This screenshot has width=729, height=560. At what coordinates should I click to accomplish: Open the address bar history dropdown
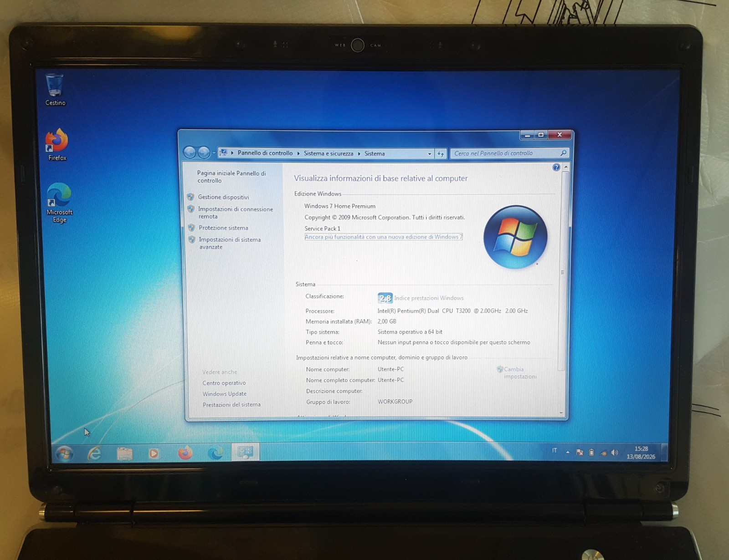coord(429,154)
